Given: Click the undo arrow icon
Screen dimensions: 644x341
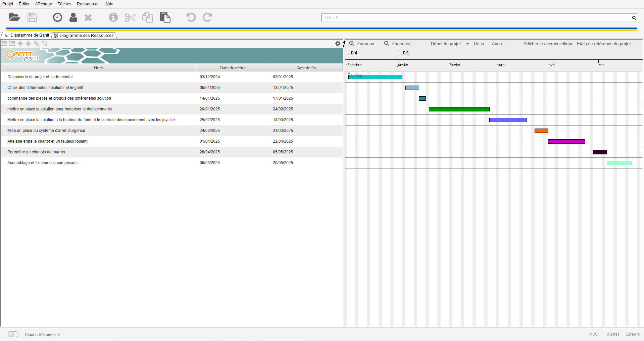Looking at the screenshot, I should (x=191, y=17).
